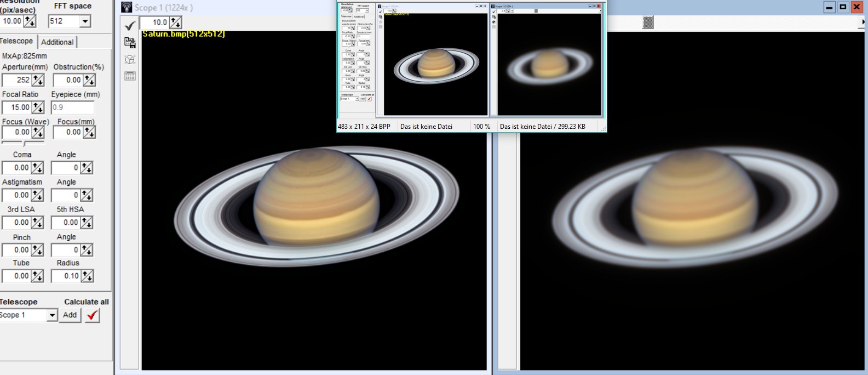Click the Add telescope button
The width and height of the screenshot is (868, 375).
click(x=70, y=315)
